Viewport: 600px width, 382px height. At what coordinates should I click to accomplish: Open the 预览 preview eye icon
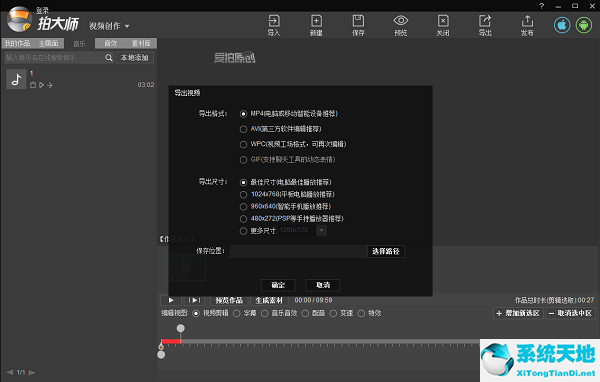click(401, 25)
